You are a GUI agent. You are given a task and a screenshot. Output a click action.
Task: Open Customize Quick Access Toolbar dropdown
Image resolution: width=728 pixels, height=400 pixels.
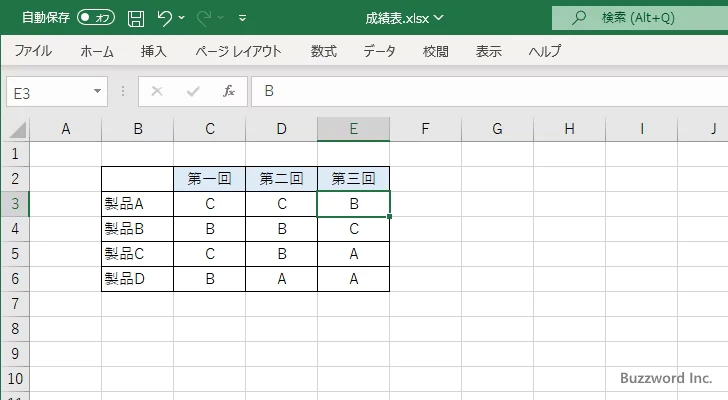point(242,18)
